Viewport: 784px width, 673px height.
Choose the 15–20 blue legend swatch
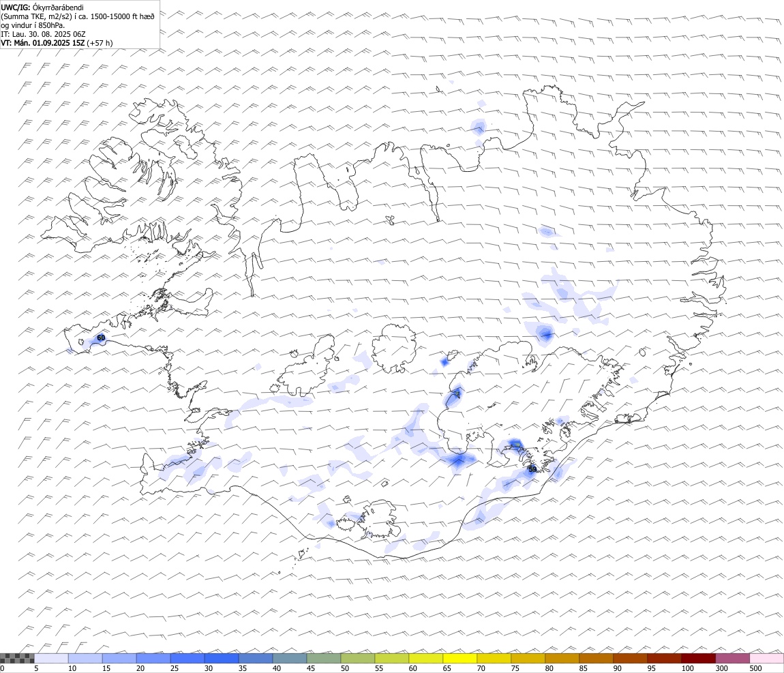(119, 658)
